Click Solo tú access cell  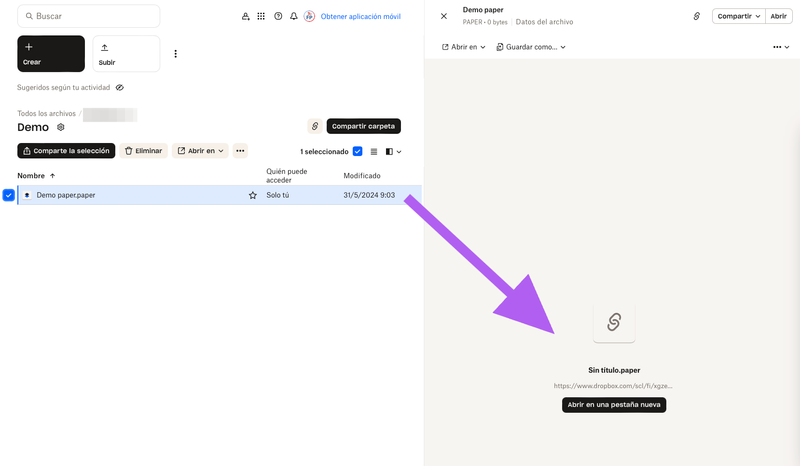coord(278,195)
